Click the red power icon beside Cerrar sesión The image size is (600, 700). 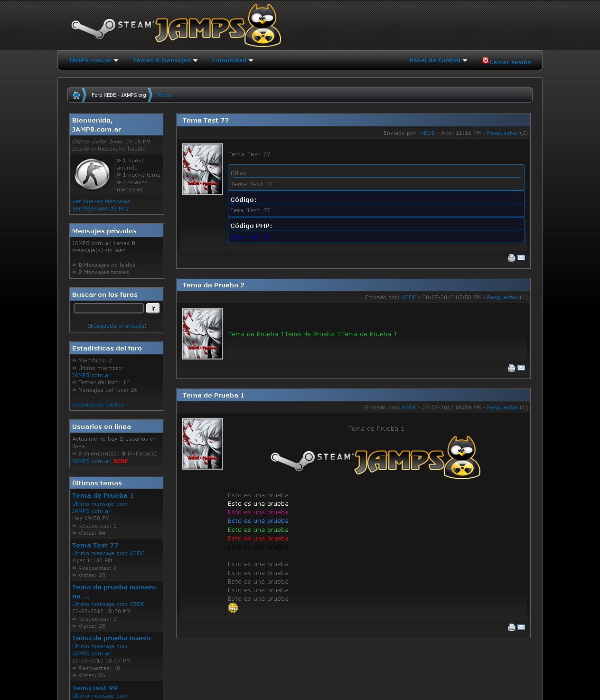pyautogui.click(x=485, y=60)
